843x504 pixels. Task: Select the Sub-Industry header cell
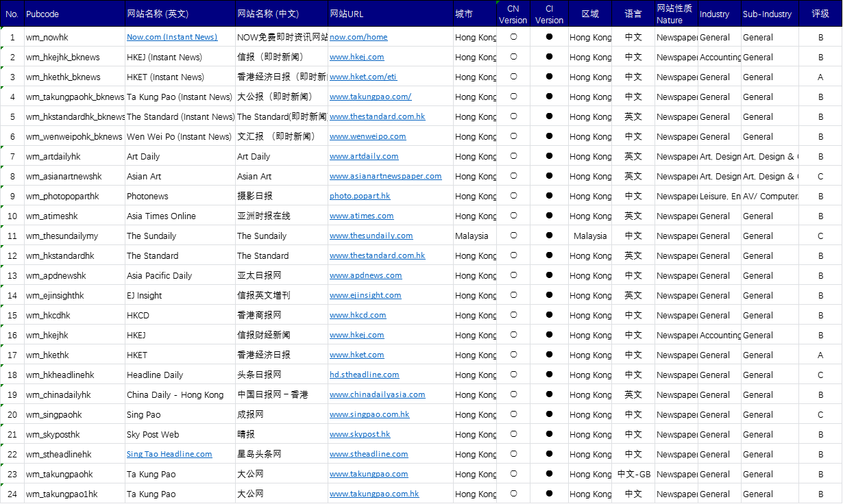770,14
